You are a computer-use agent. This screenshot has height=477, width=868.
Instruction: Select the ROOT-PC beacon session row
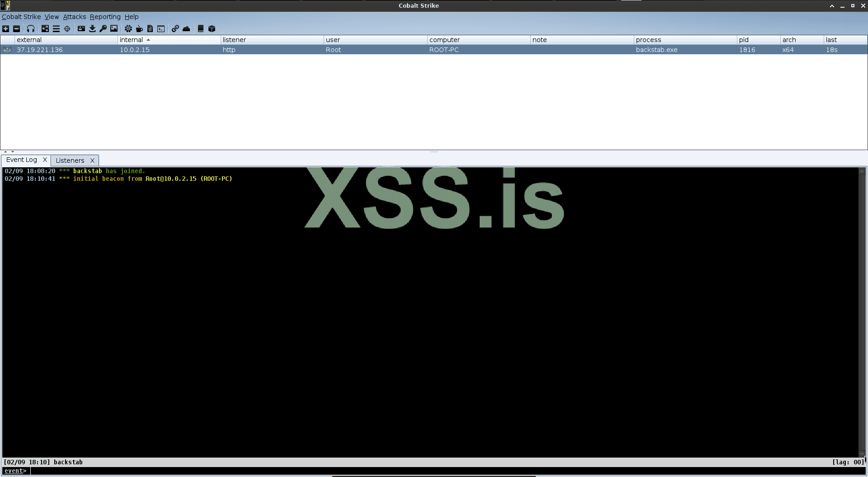point(271,50)
